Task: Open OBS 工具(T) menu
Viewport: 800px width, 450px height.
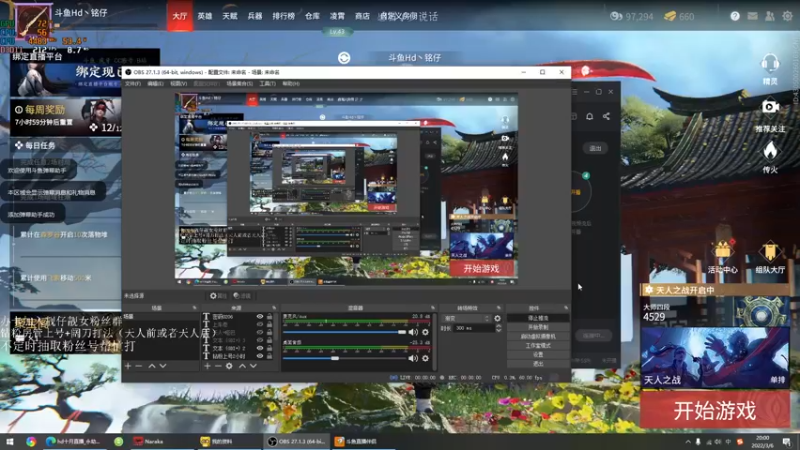Action: (x=267, y=83)
